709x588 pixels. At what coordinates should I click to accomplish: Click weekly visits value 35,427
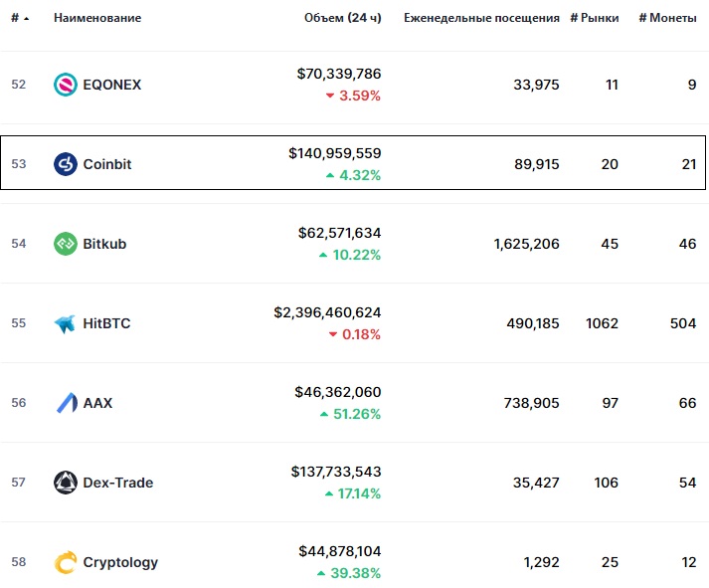pos(536,483)
